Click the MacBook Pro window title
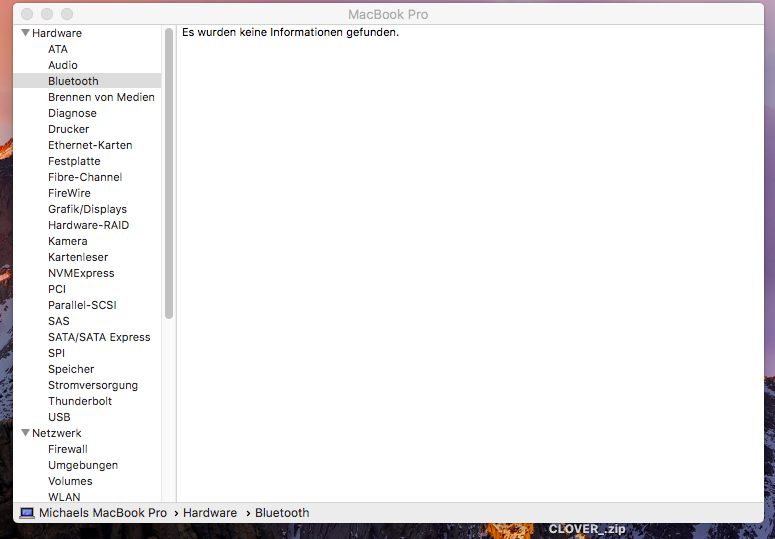The image size is (775, 539). (x=388, y=14)
